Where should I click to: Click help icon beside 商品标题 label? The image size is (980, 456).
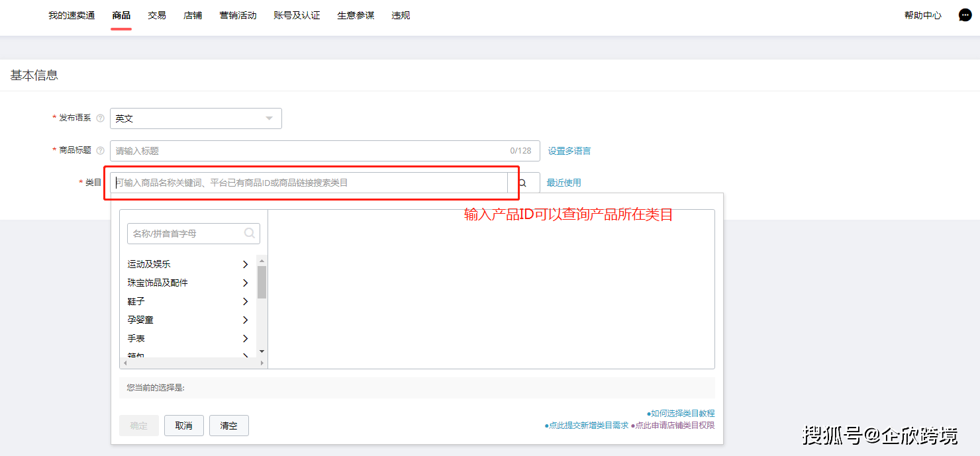pos(101,151)
